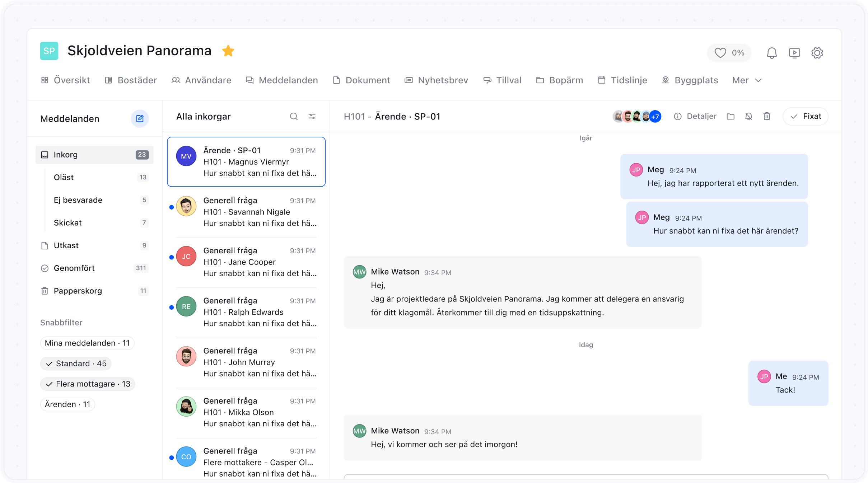Screen dimensions: 868x483
Task: Expand the +7 participants list
Action: pos(655,116)
